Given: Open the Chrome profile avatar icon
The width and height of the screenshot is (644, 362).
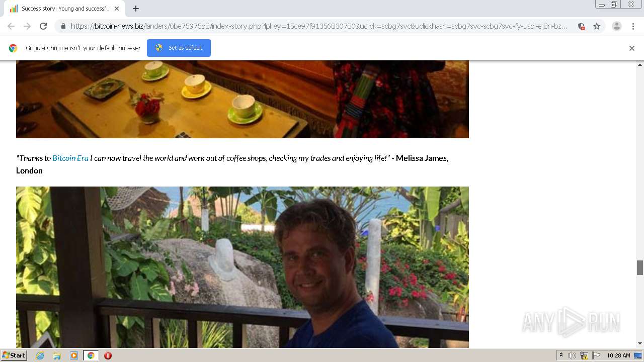Looking at the screenshot, I should coord(616,26).
